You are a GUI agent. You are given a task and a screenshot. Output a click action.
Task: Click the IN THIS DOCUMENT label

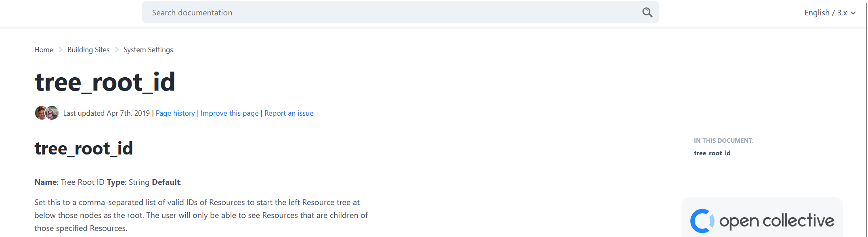(x=723, y=141)
